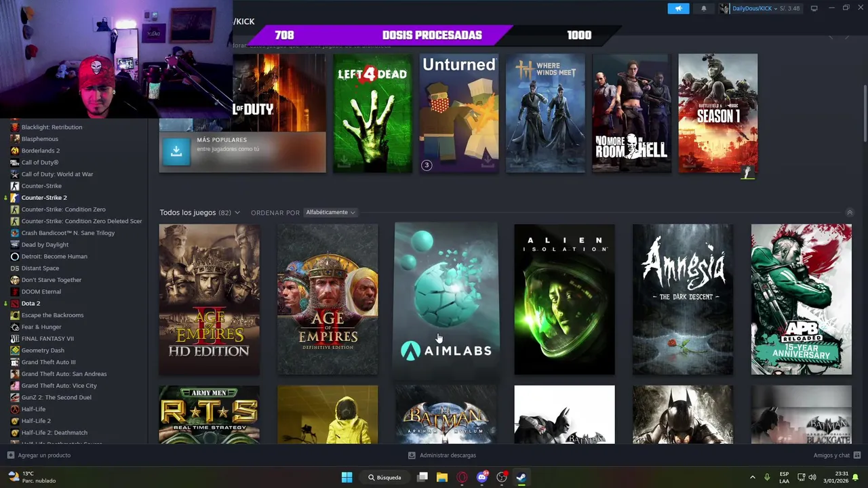Image resolution: width=868 pixels, height=488 pixels.
Task: Click the Geometry Dash sidebar icon
Action: tap(14, 350)
